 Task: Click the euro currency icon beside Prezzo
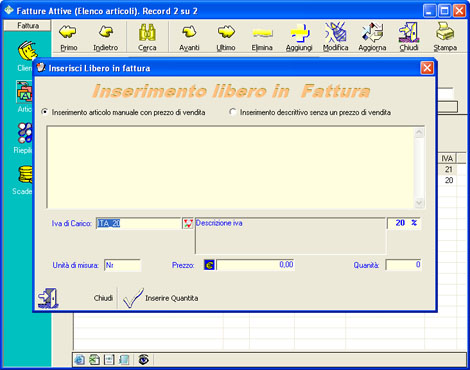[209, 265]
